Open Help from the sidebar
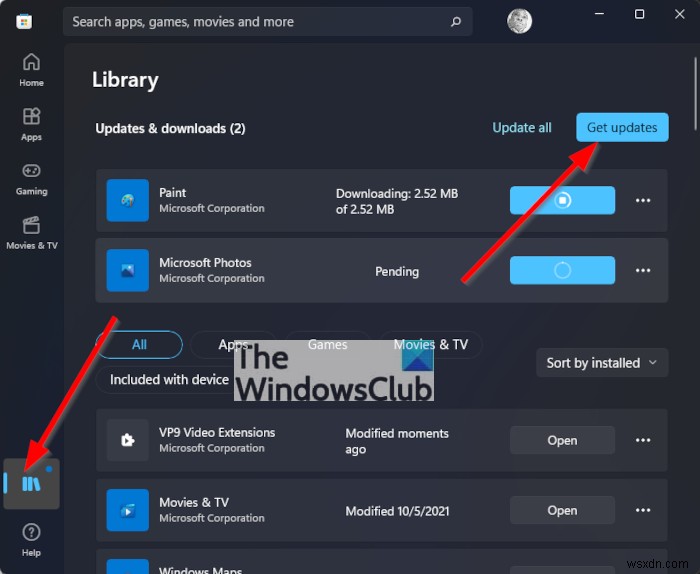 [31, 540]
